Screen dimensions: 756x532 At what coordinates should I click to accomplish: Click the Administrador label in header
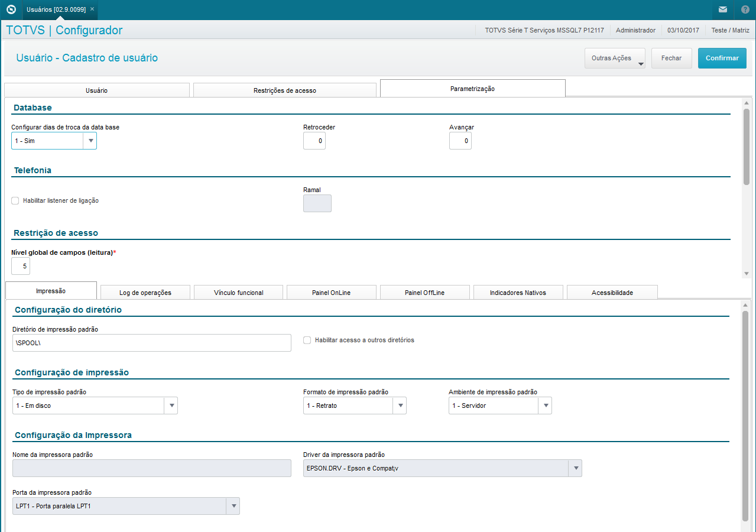635,30
